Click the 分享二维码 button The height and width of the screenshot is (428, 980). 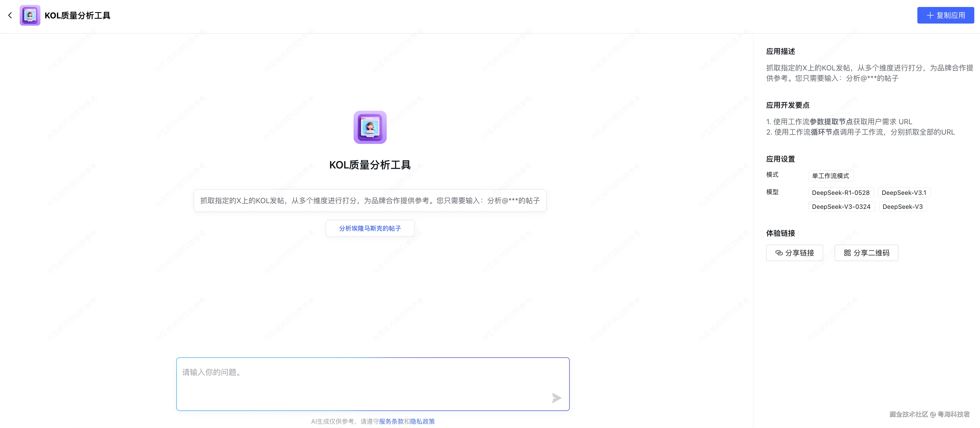(x=866, y=253)
